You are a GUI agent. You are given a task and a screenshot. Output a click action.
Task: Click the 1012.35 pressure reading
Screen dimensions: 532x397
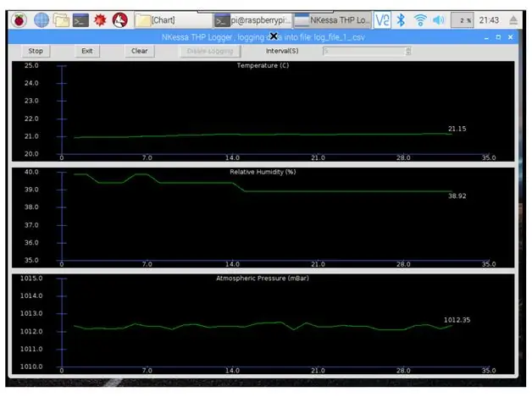pos(457,320)
